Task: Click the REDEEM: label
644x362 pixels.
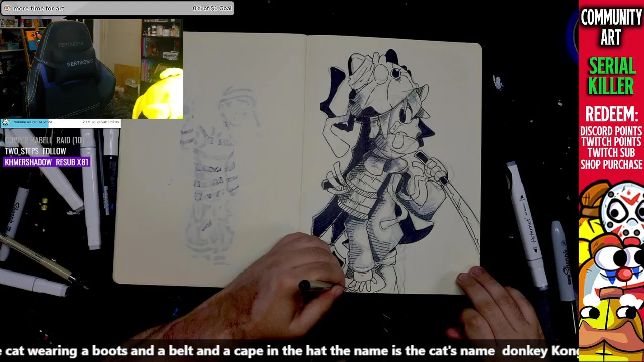Action: pyautogui.click(x=611, y=115)
